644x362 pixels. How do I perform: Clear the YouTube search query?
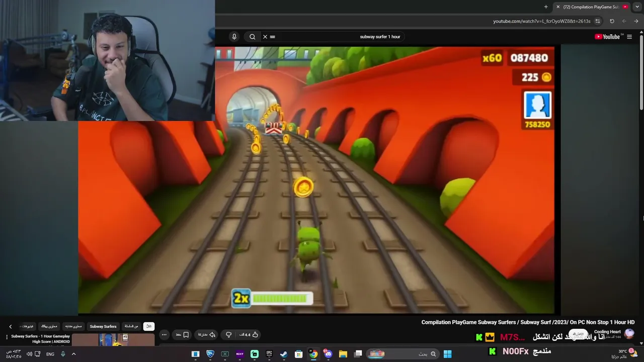pyautogui.click(x=265, y=37)
